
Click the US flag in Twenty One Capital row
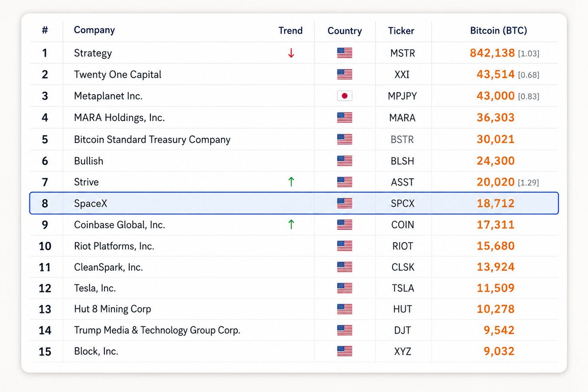[344, 74]
